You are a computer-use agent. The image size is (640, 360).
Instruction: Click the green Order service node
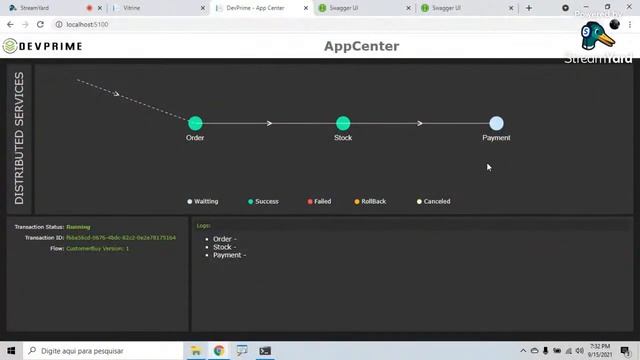195,123
